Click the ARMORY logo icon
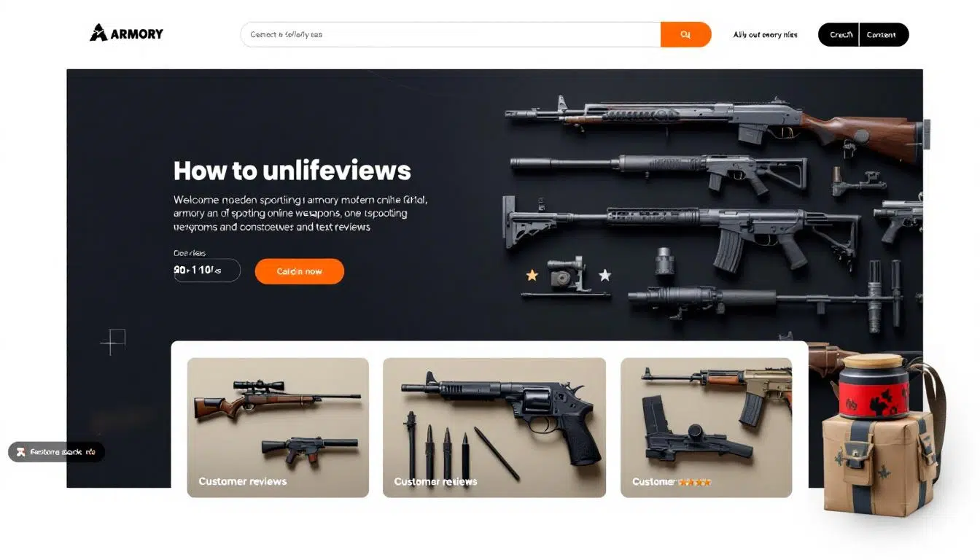The height and width of the screenshot is (560, 980). [98, 33]
